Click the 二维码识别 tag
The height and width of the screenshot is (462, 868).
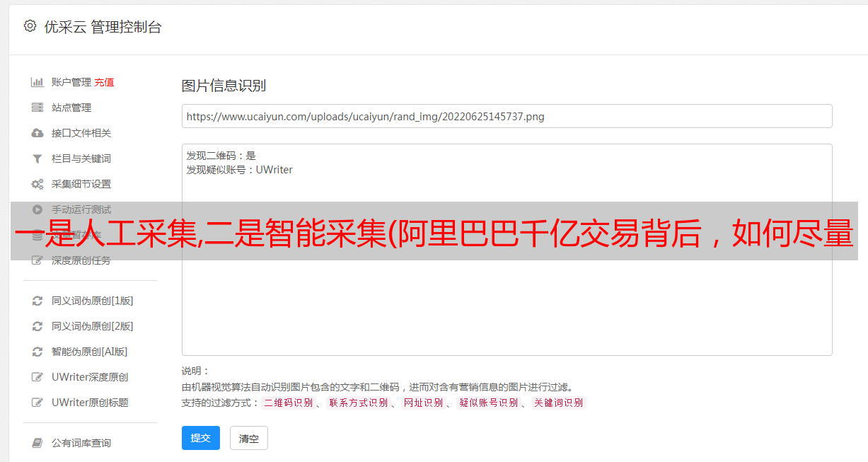(288, 403)
